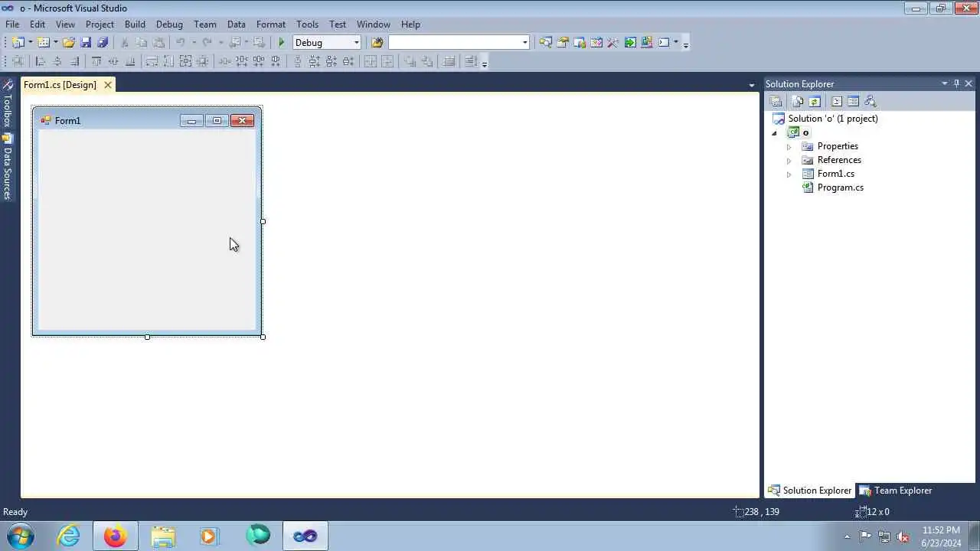Screen dimensions: 980x551
Task: Click the Add New Item icon
Action: click(x=44, y=43)
